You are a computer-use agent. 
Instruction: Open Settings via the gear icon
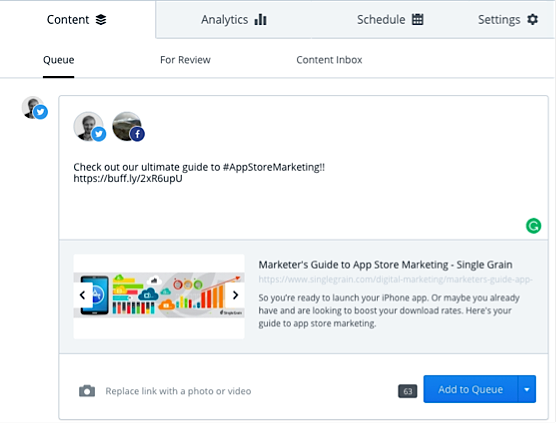(x=532, y=19)
